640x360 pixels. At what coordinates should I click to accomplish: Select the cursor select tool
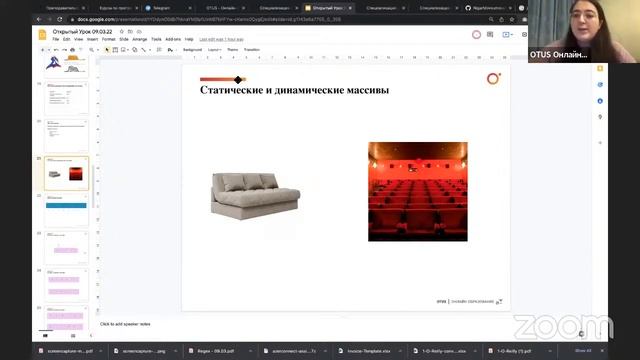coord(107,50)
